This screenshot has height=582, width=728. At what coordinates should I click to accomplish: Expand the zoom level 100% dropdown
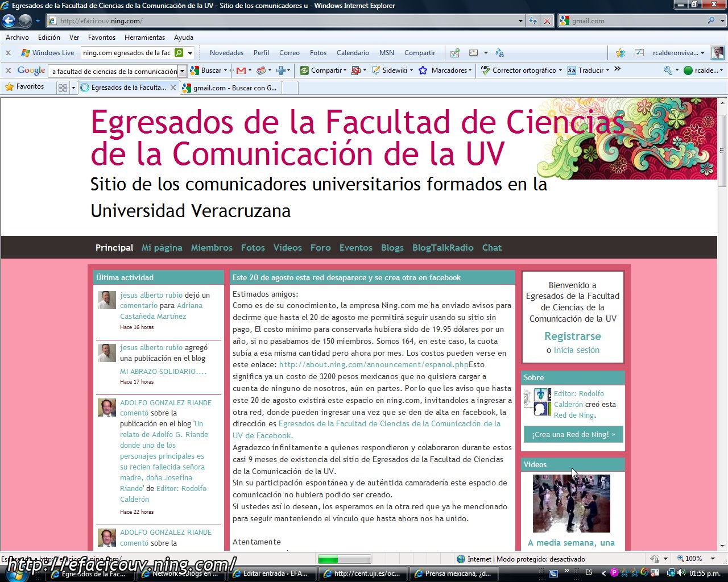click(x=713, y=559)
